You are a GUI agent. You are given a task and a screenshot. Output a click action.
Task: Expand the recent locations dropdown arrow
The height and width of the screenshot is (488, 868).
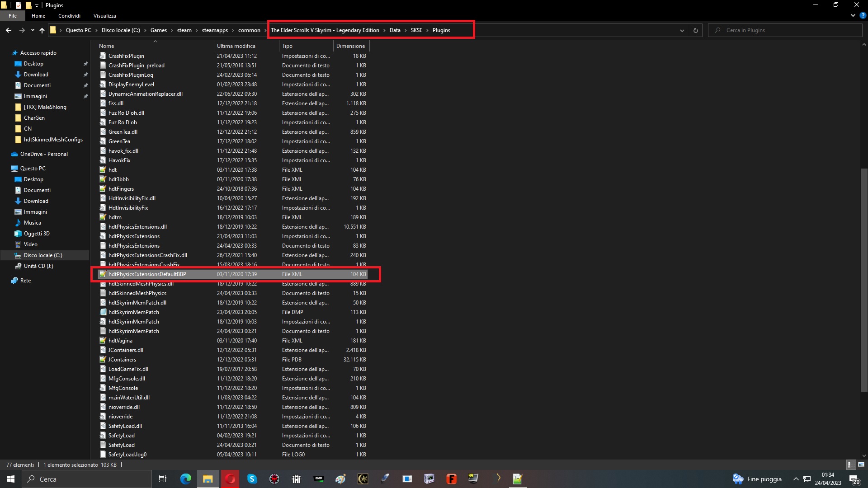pos(33,30)
